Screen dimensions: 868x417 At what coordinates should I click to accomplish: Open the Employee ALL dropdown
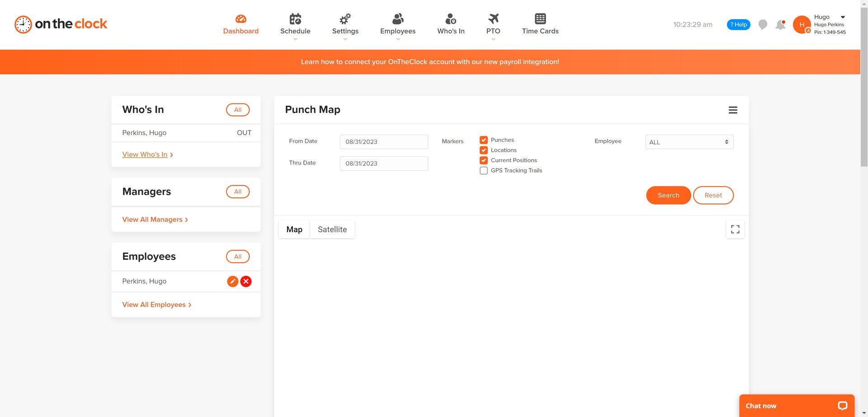pyautogui.click(x=689, y=142)
